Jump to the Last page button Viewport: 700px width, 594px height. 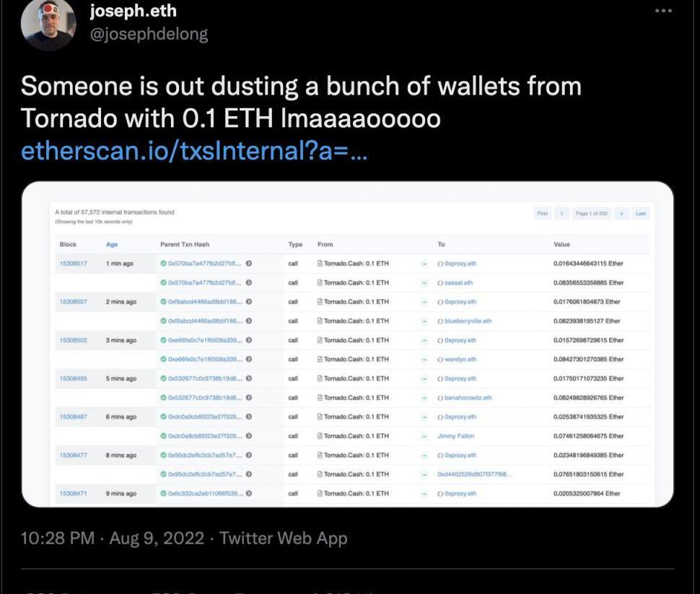(641, 214)
